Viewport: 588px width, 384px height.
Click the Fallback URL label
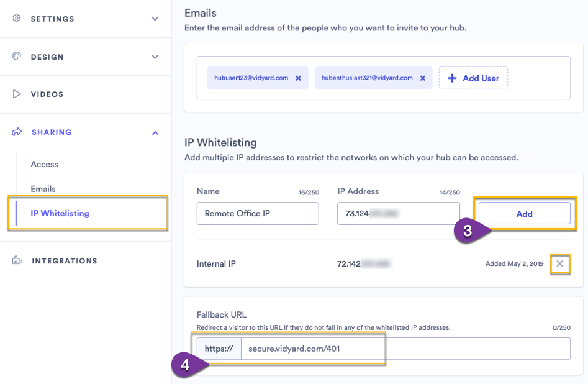click(222, 314)
